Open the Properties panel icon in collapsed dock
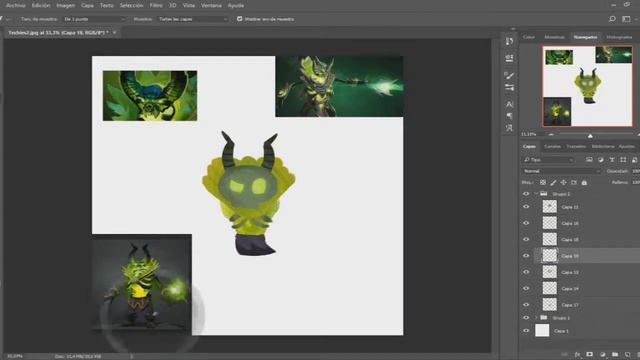 [509, 58]
